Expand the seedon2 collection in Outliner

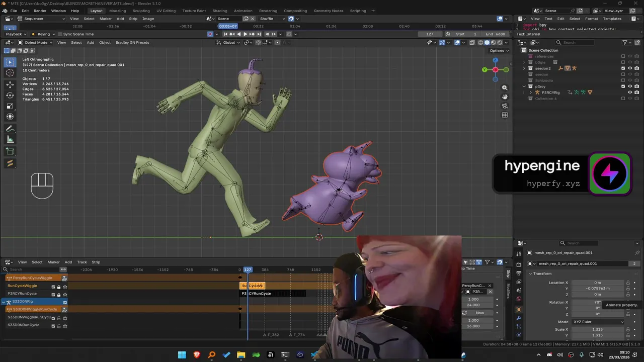[x=524, y=68]
